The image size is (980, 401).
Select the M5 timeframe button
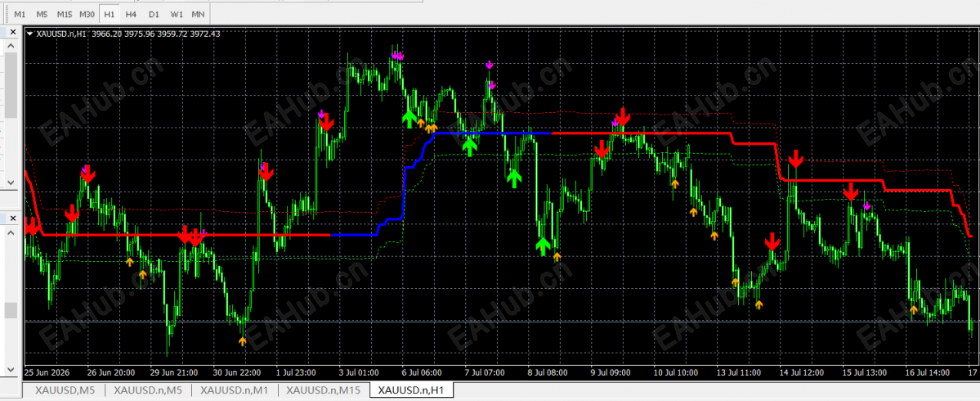coord(41,14)
